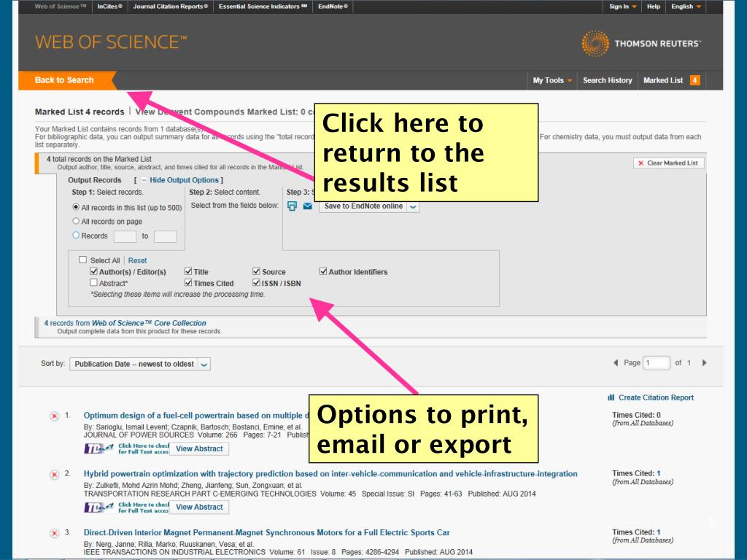This screenshot has width=747, height=560.
Task: Remove record 3 with its red X icon
Action: point(54,533)
